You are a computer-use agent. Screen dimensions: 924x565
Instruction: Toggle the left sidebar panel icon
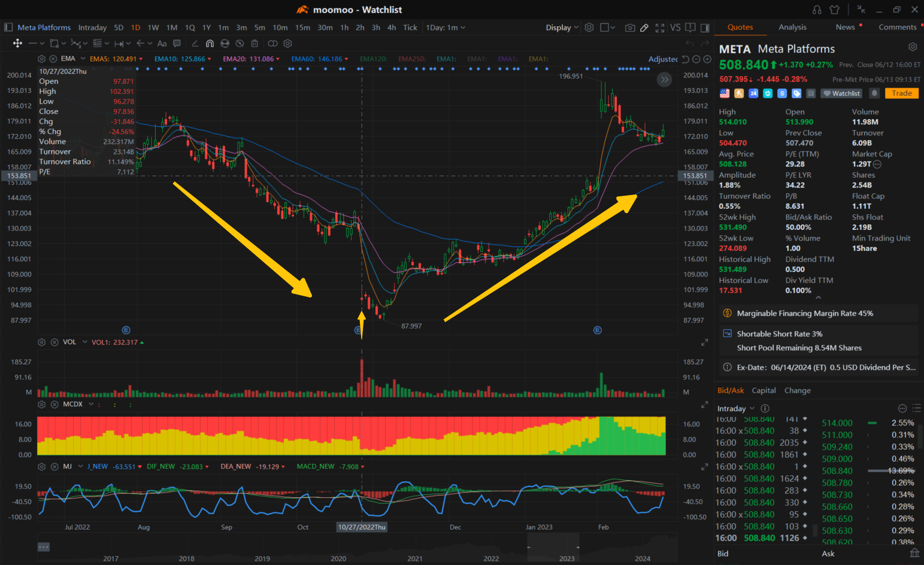(x=8, y=28)
